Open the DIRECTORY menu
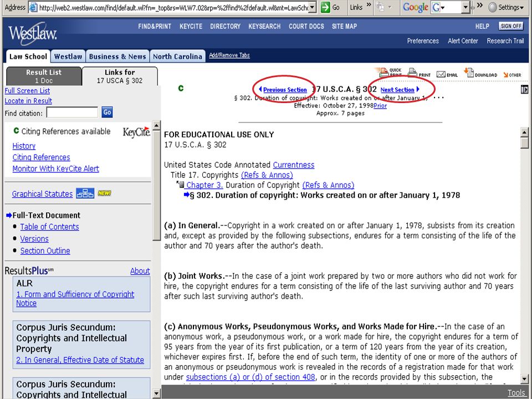The width and height of the screenshot is (532, 399). (x=226, y=27)
